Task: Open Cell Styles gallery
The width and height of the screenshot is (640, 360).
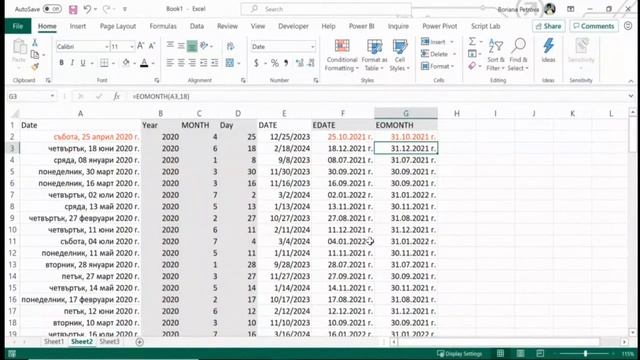Action: click(400, 56)
